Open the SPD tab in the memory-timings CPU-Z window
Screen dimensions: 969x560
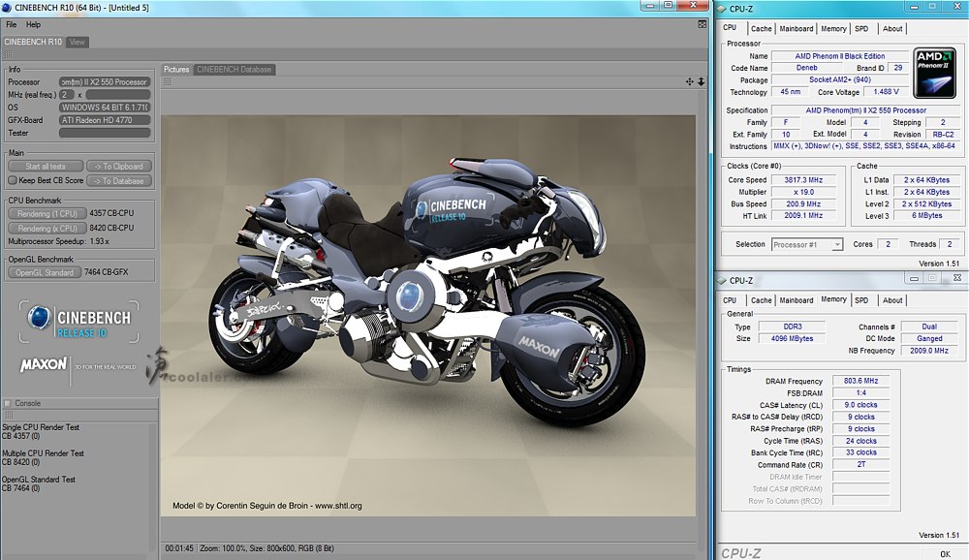(x=861, y=300)
